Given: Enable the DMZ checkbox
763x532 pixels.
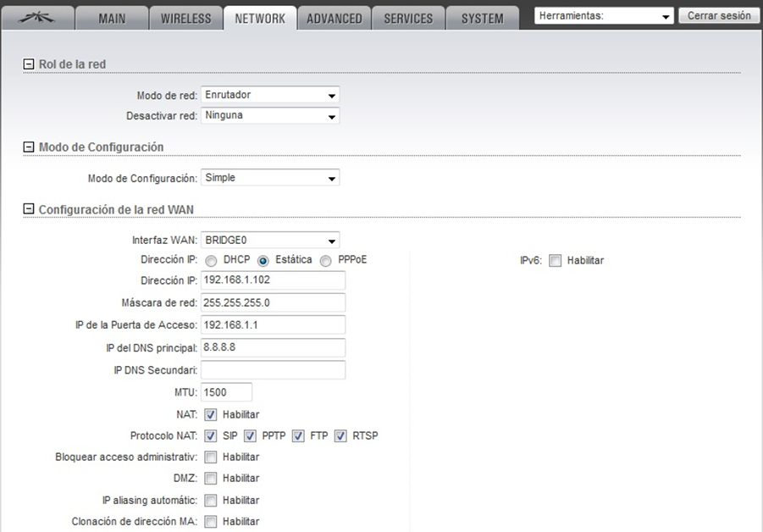Looking at the screenshot, I should [211, 479].
